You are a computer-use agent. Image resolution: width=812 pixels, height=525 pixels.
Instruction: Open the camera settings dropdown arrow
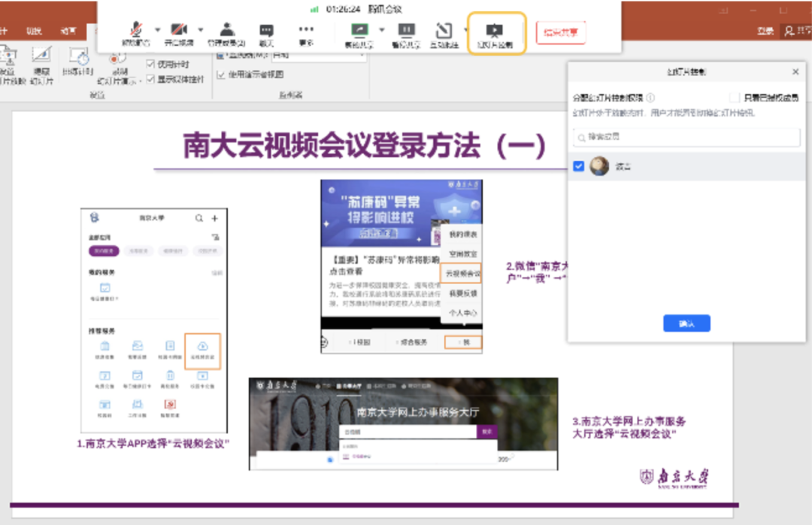tap(200, 29)
